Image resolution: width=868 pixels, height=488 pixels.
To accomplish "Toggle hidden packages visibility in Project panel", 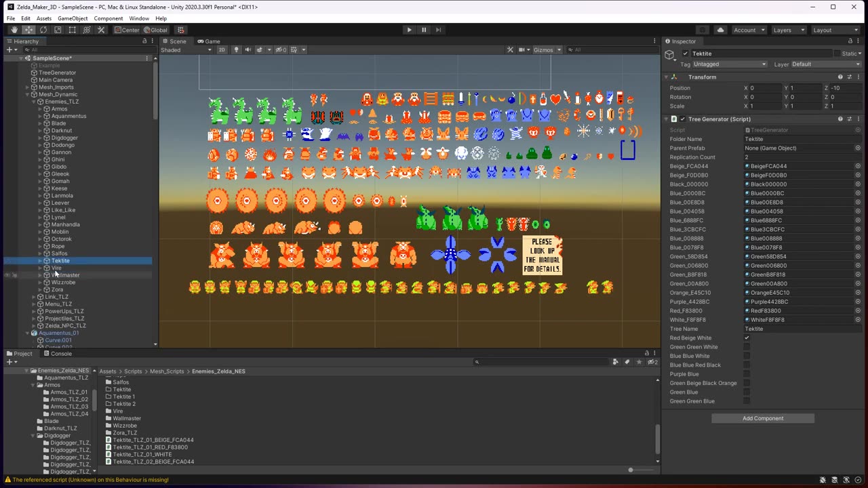I will click(x=654, y=362).
